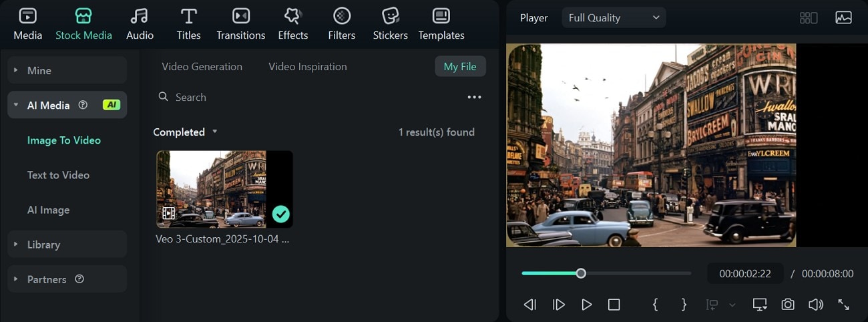Select the Veo 3-Custom video thumbnail
Screen dimensions: 868x322
pos(224,189)
